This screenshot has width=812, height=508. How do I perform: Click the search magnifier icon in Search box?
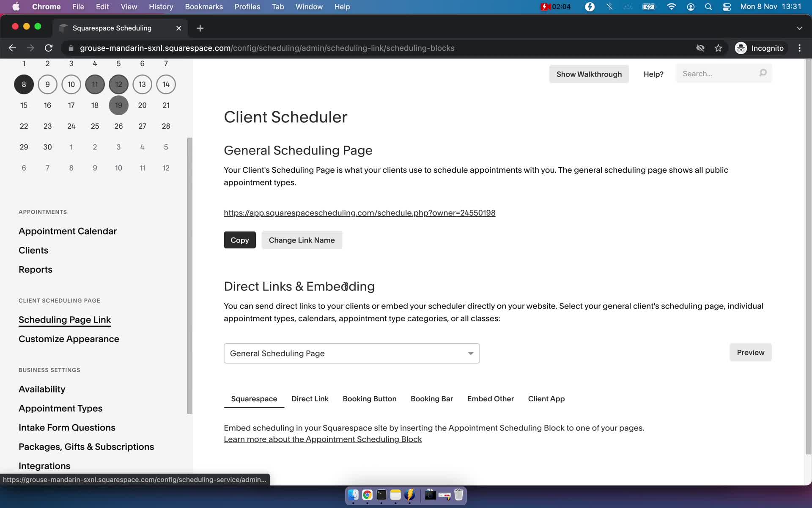(x=763, y=73)
